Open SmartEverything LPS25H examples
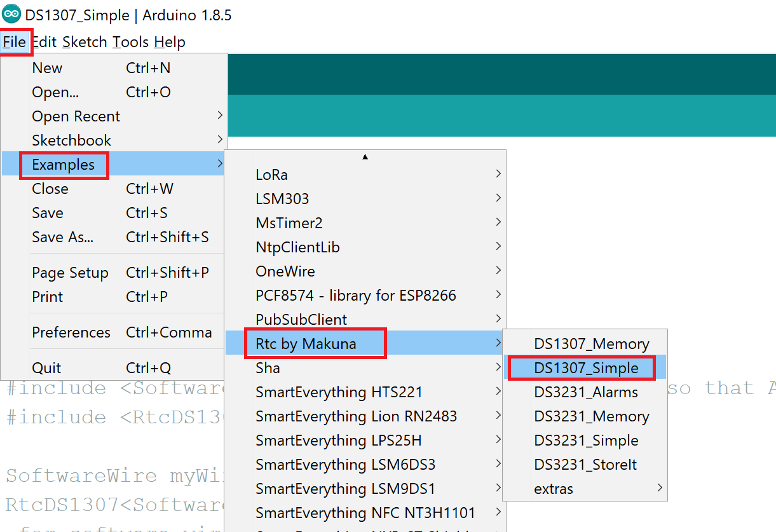This screenshot has width=776, height=532. coord(365,440)
